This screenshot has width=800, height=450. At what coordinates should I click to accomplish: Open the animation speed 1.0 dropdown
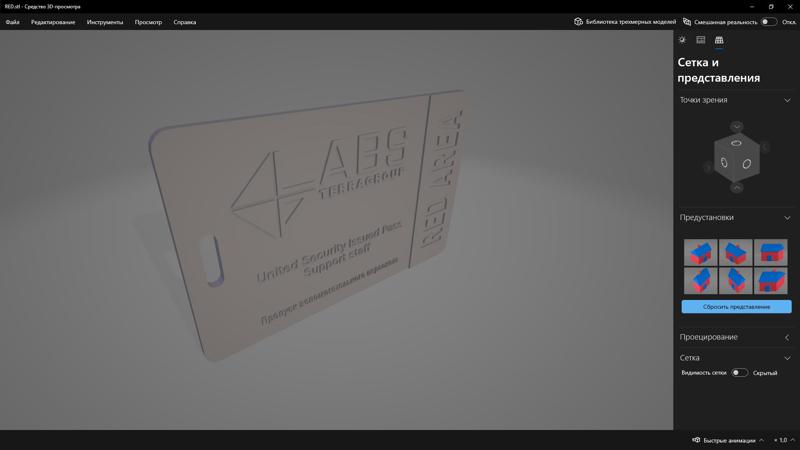(x=785, y=440)
